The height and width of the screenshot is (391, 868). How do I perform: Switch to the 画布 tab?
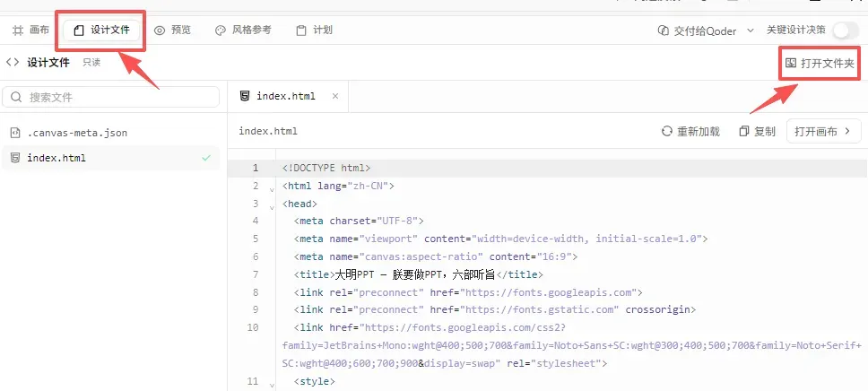31,30
